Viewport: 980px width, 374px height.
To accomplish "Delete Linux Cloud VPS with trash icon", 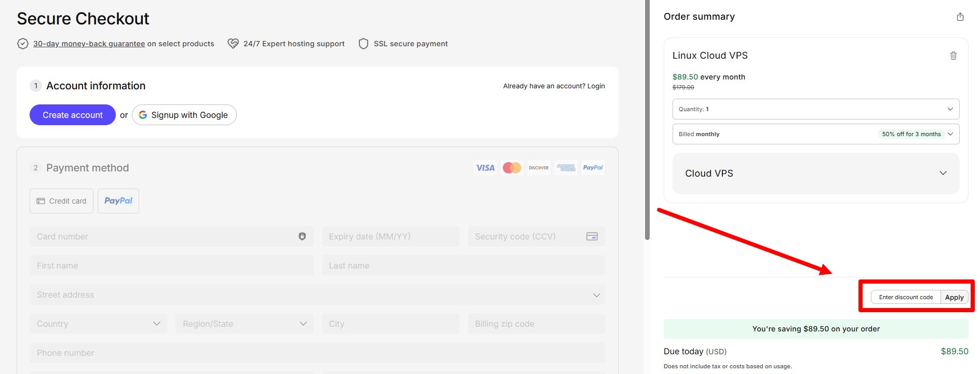I will coord(954,56).
